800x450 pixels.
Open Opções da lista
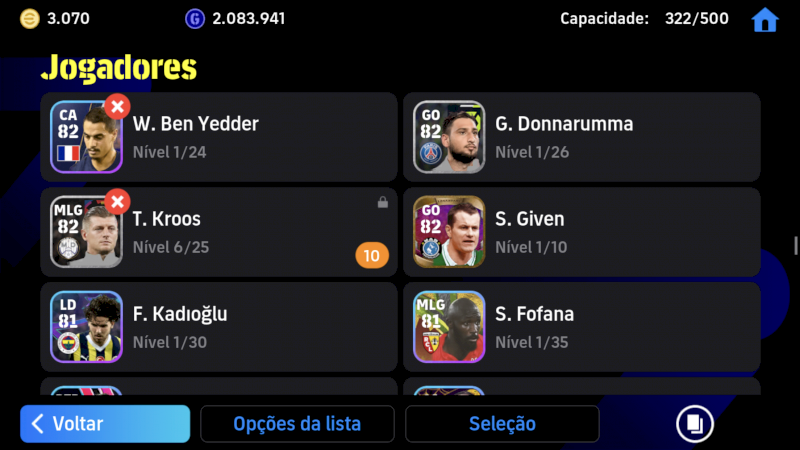tap(297, 423)
